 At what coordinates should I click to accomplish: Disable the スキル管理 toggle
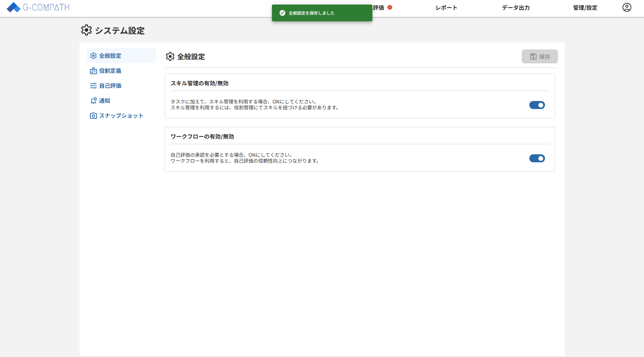537,105
